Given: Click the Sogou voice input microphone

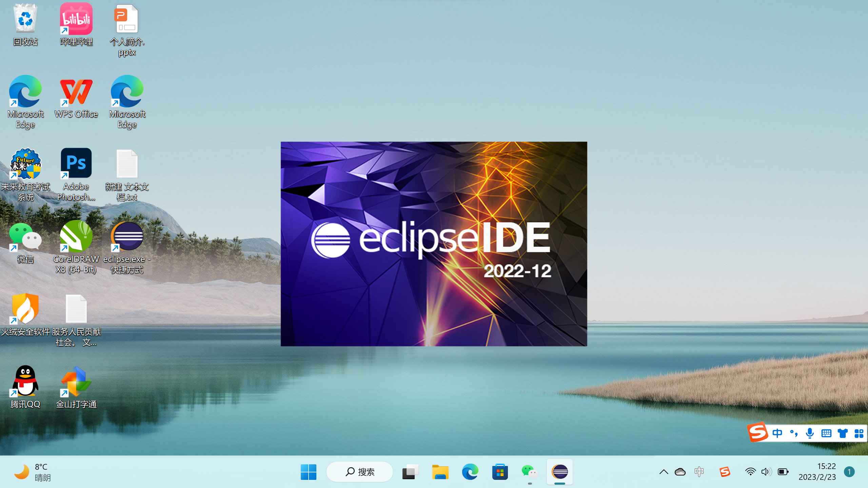Looking at the screenshot, I should 810,433.
